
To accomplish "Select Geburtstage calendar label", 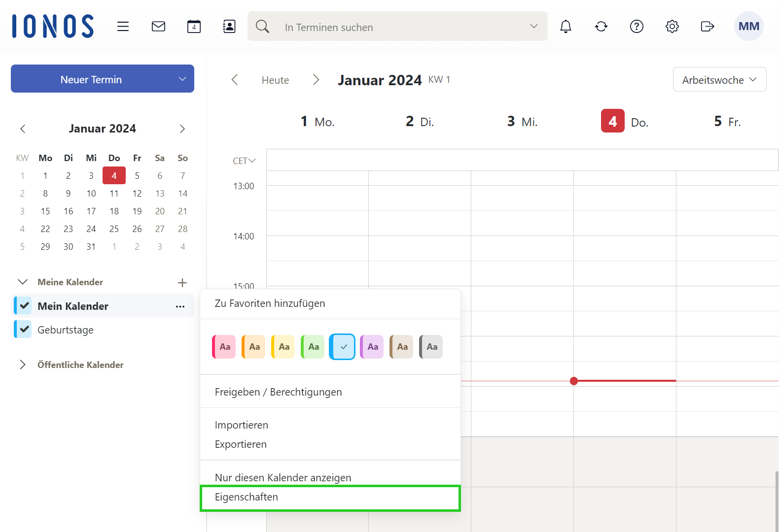I will pos(66,330).
